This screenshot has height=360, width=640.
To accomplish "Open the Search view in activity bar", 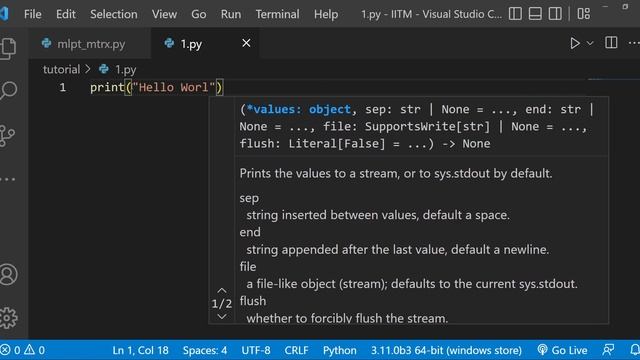I will [x=8, y=90].
